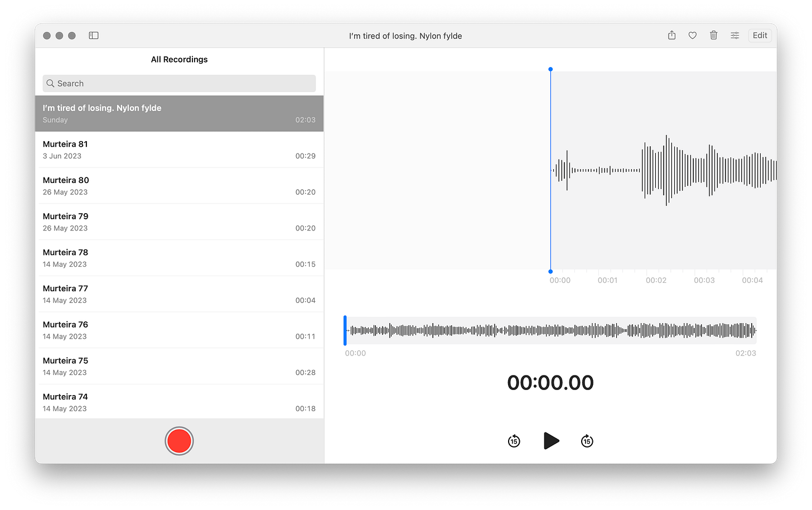Open playback options sliders icon
This screenshot has width=812, height=510.
click(735, 36)
